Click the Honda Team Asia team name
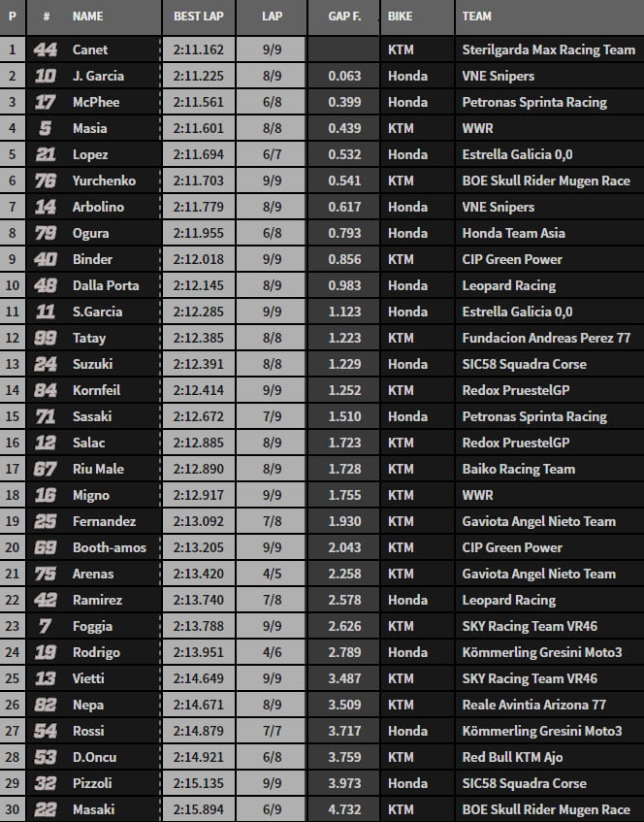Viewport: 644px width, 822px height. point(514,233)
